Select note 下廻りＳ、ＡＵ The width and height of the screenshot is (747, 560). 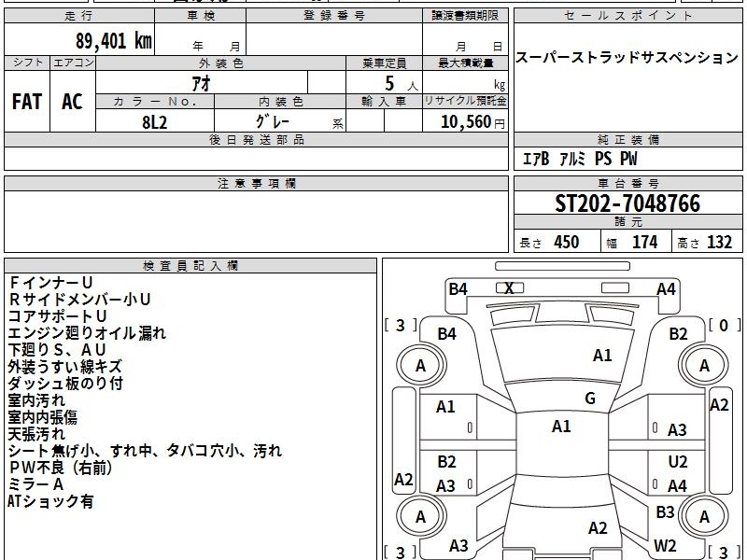tap(57, 349)
